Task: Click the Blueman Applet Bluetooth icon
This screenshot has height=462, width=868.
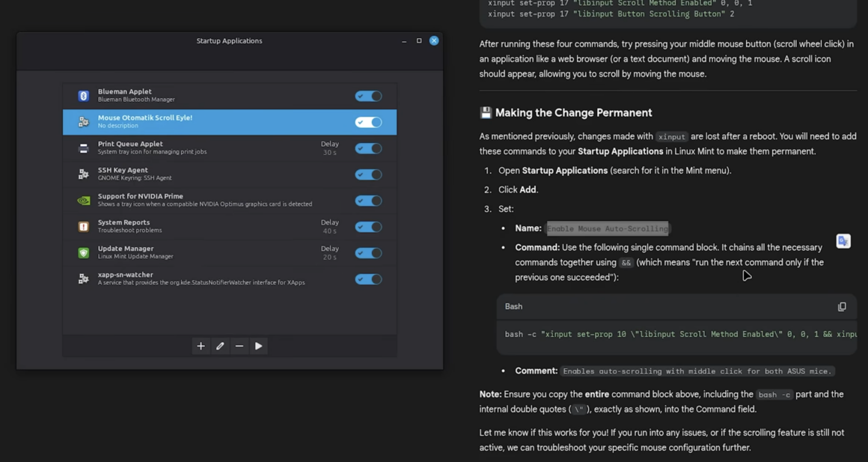Action: (84, 96)
